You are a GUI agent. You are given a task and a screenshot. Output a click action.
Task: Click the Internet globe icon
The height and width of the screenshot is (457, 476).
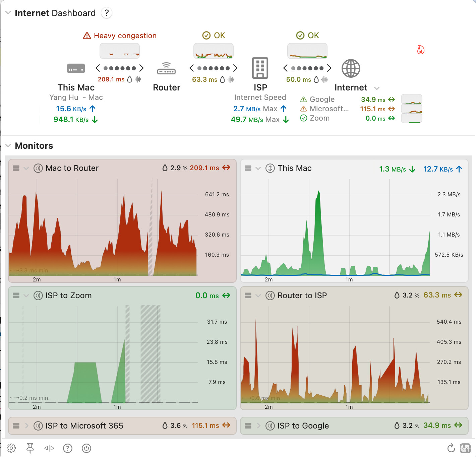351,68
